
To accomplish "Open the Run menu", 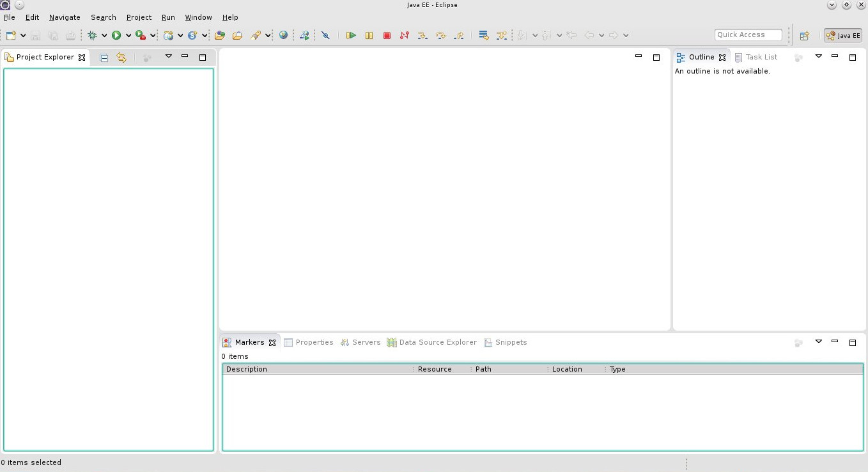I will [x=168, y=17].
